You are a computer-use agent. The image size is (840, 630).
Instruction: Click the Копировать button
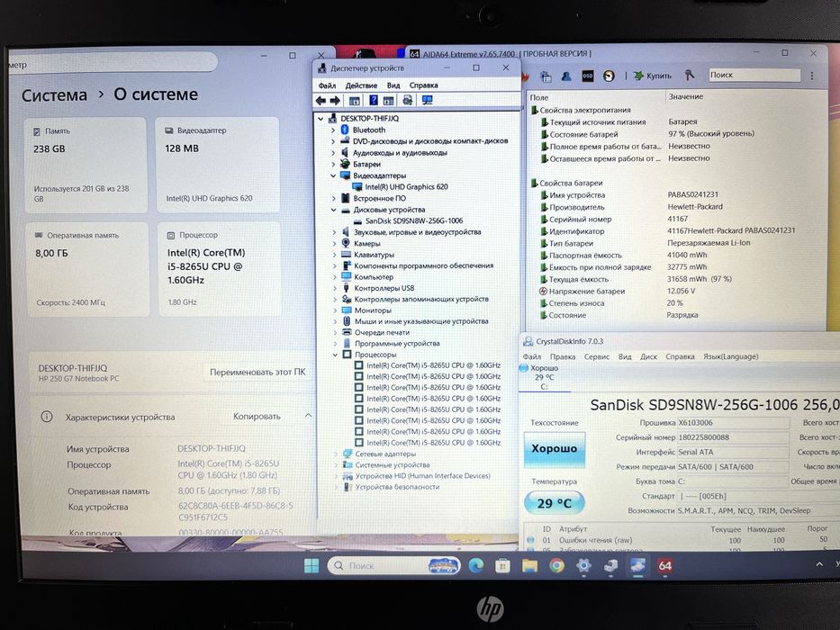(257, 416)
